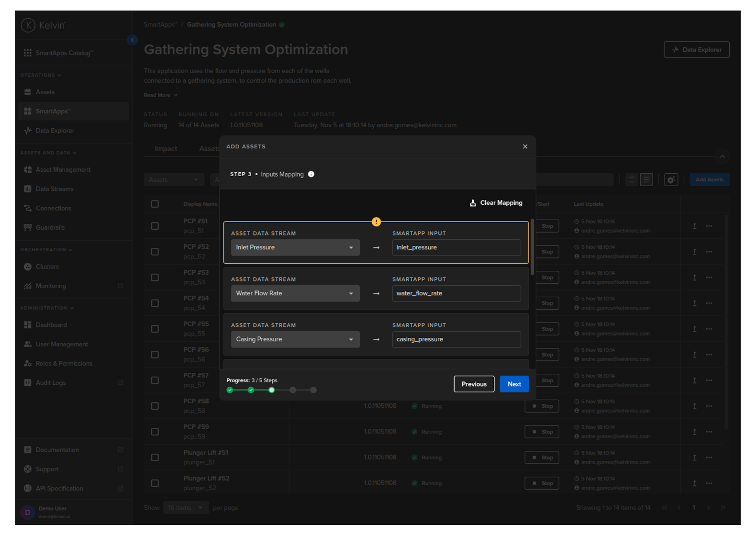This screenshot has width=756, height=536.
Task: Click the Next button
Action: [514, 384]
